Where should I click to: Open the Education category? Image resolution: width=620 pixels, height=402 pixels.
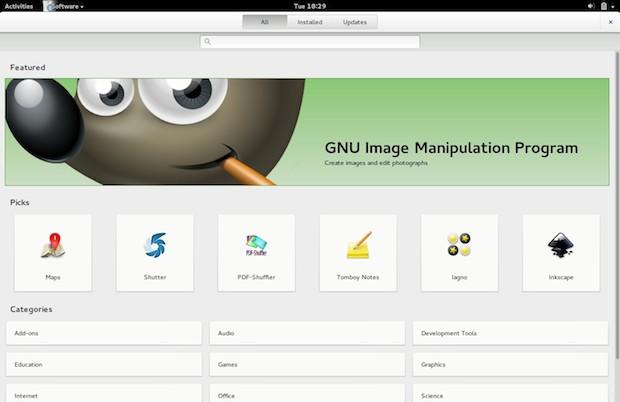(x=104, y=364)
